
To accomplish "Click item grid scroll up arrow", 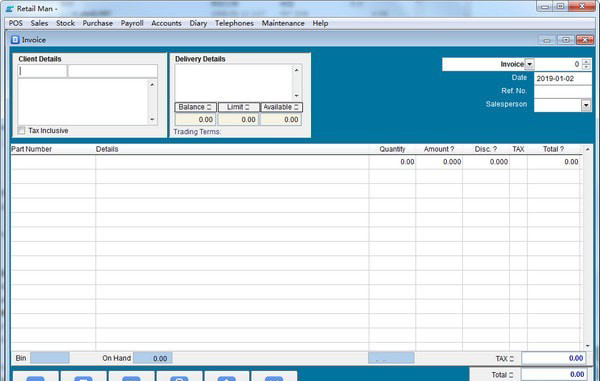I will 588,149.
